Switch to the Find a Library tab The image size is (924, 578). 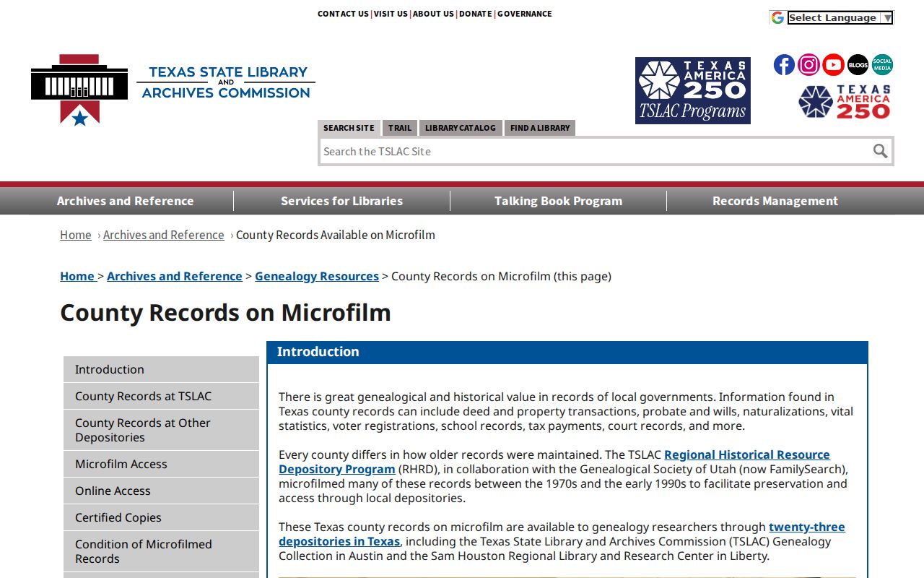pos(540,128)
